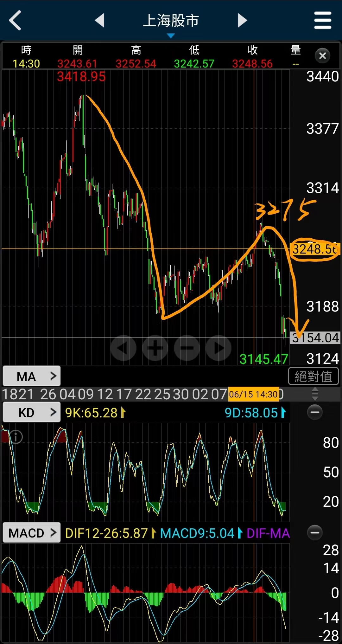Zoom in chart with plus button

[x=155, y=348]
